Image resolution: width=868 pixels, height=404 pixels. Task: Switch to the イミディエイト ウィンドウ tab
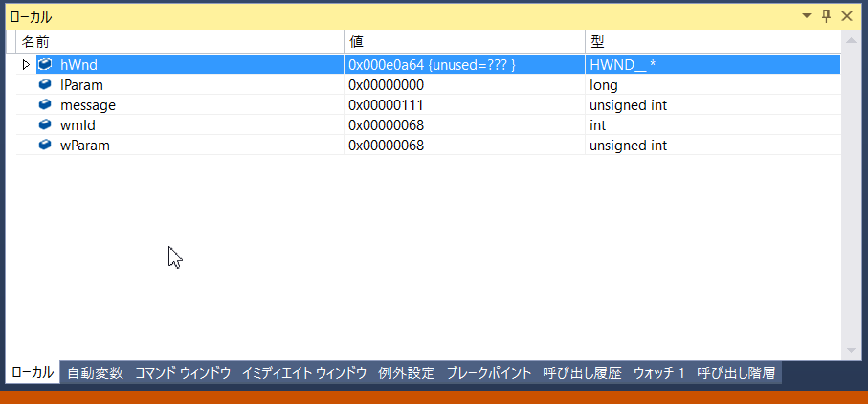304,373
